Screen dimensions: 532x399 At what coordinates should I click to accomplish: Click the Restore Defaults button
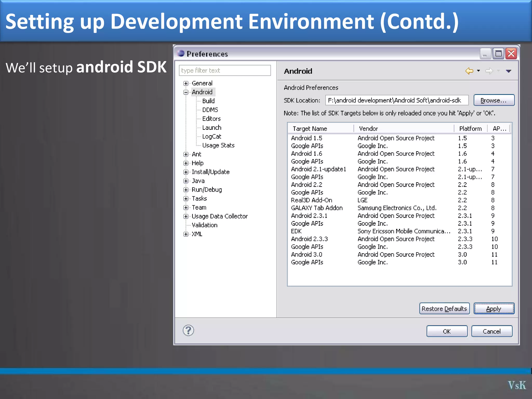pyautogui.click(x=444, y=309)
